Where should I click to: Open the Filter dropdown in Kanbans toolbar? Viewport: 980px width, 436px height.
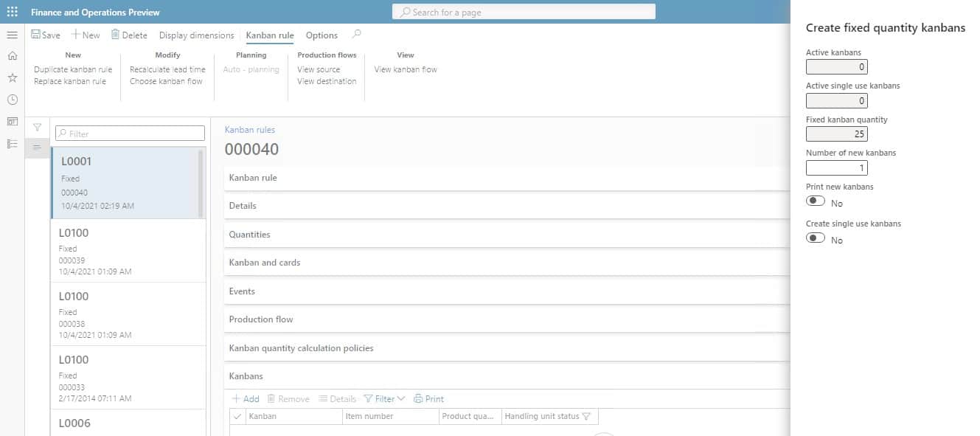coord(385,398)
